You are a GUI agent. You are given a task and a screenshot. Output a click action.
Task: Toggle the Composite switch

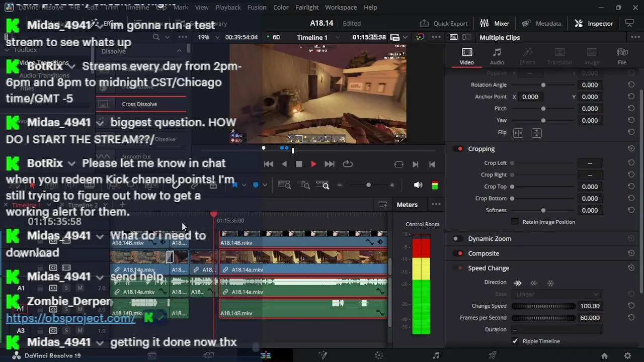coord(459,253)
